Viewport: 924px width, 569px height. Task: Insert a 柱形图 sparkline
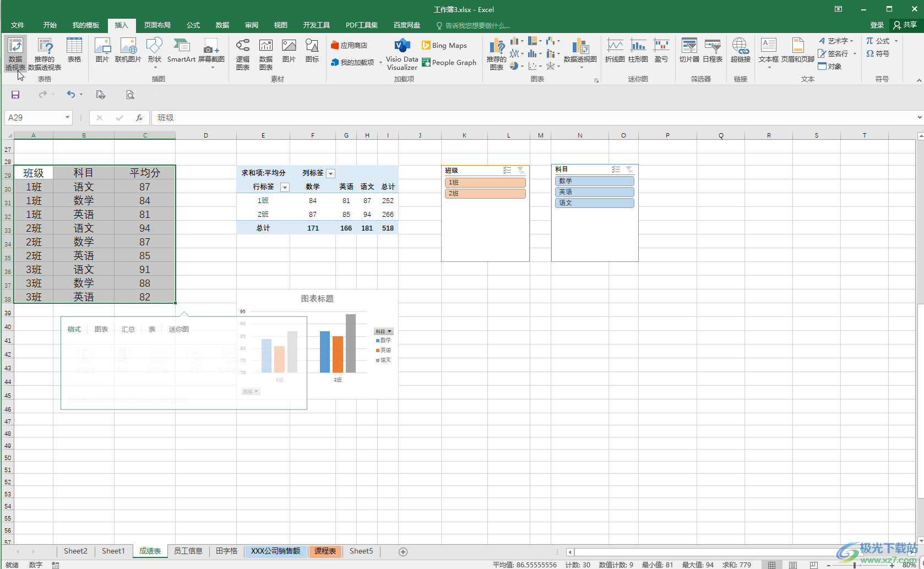pyautogui.click(x=638, y=50)
